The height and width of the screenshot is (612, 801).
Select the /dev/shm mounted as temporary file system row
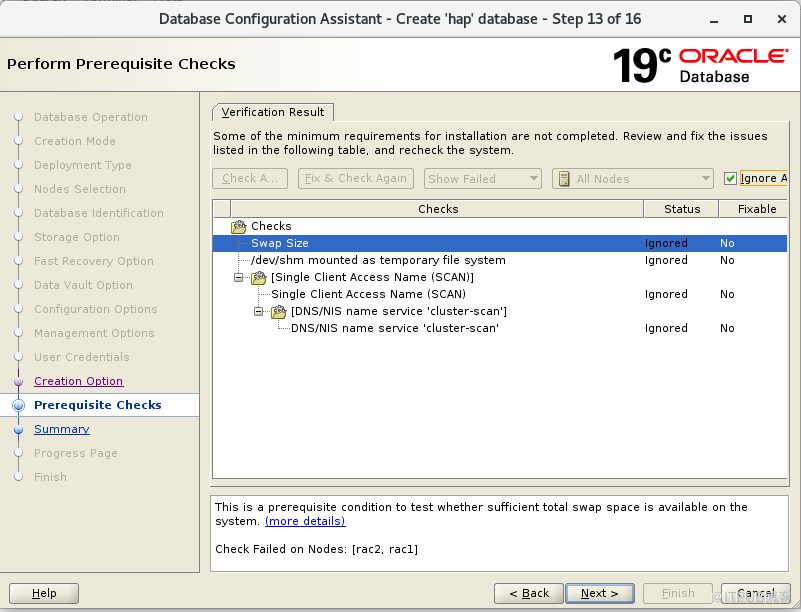click(500, 260)
